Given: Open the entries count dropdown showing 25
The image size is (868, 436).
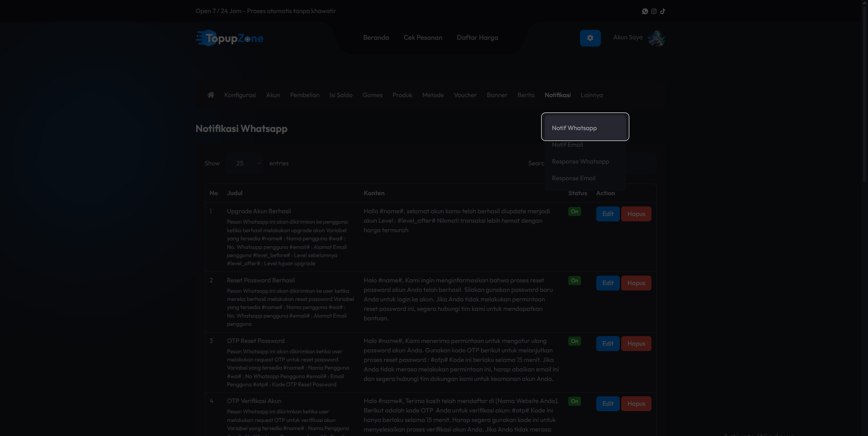Looking at the screenshot, I should click(x=245, y=163).
